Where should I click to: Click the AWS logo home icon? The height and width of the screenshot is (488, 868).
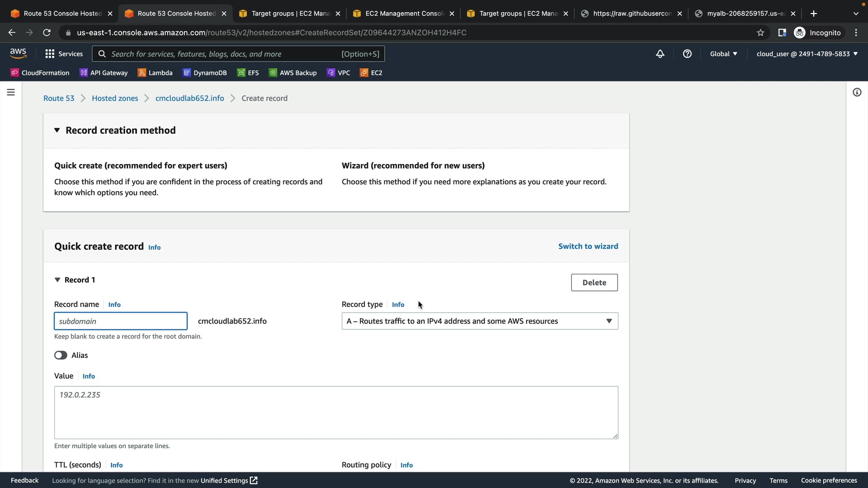pyautogui.click(x=18, y=53)
